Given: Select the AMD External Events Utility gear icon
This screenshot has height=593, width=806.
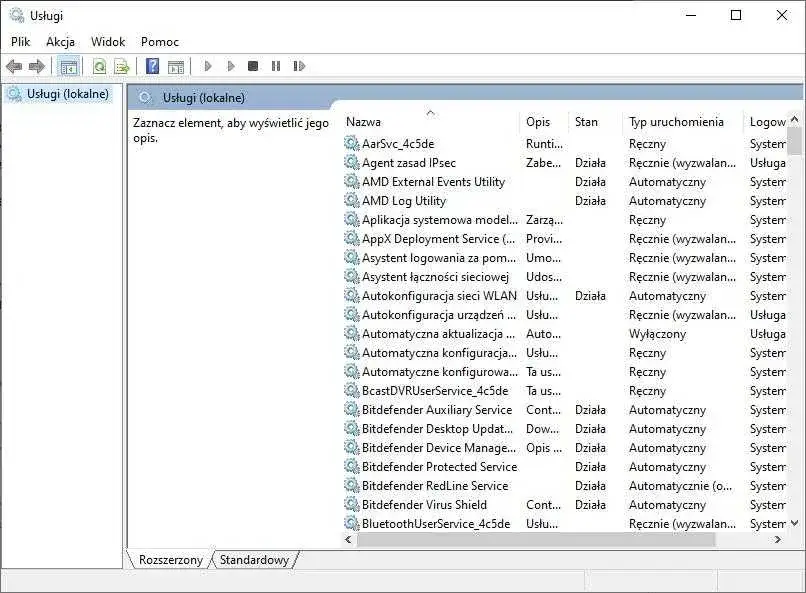Looking at the screenshot, I should tap(352, 181).
